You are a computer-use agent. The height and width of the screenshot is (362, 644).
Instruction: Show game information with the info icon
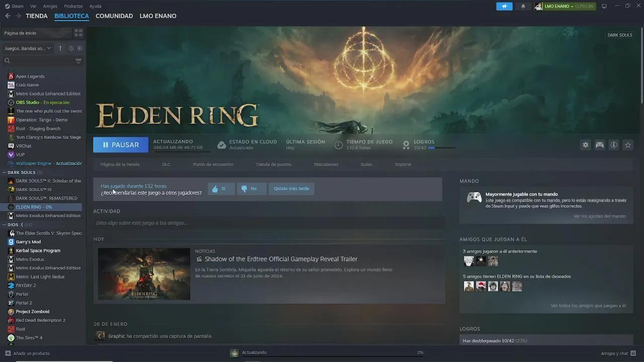coord(614,145)
